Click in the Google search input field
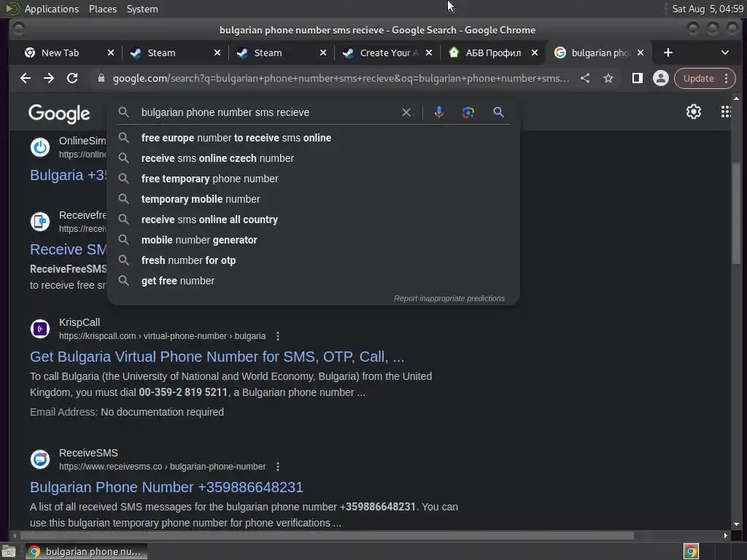This screenshot has height=560, width=747. pyautogui.click(x=269, y=112)
